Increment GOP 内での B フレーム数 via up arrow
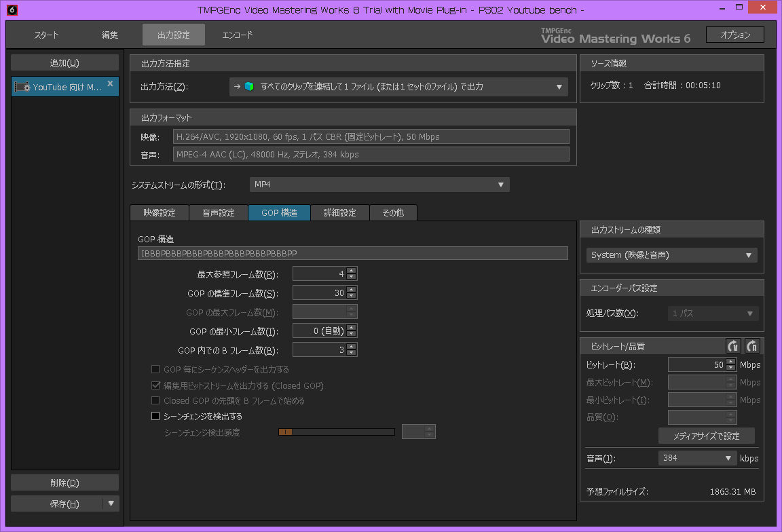 tap(352, 347)
